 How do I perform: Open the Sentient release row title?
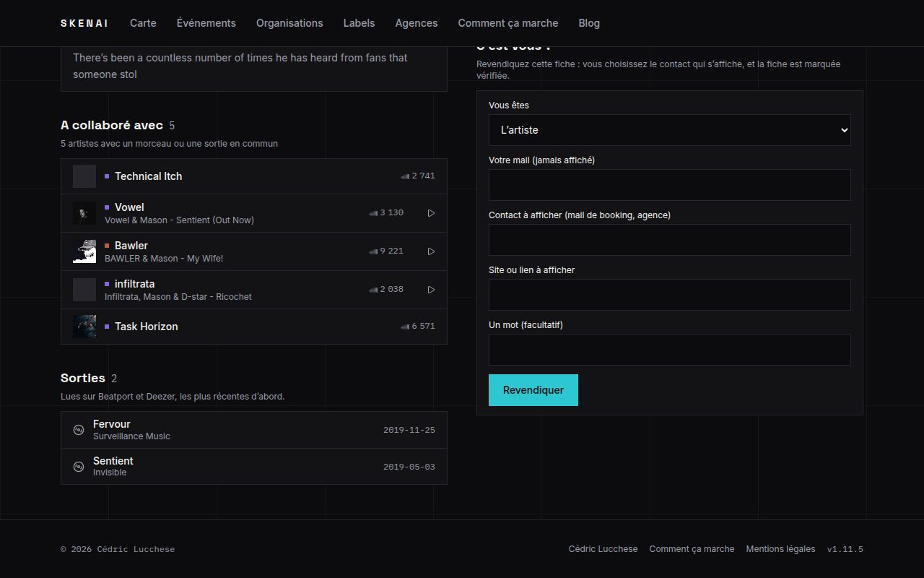point(113,461)
